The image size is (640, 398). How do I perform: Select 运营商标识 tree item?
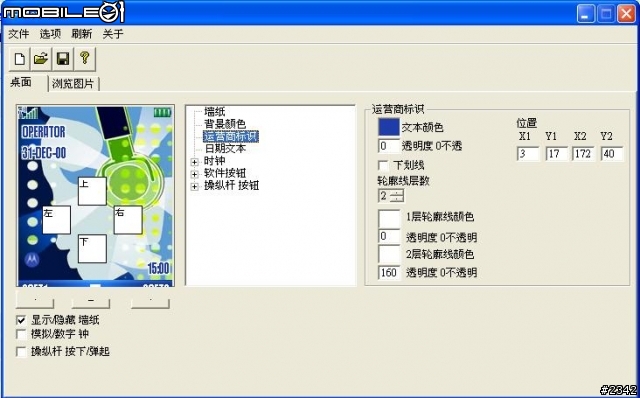point(231,136)
